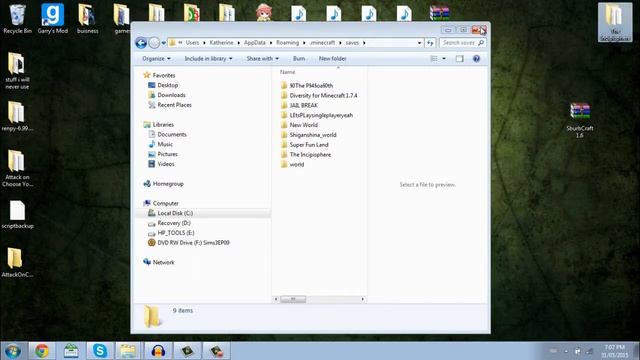Expand the arrow after saves in breadcrumb
The width and height of the screenshot is (640, 360).
[364, 42]
